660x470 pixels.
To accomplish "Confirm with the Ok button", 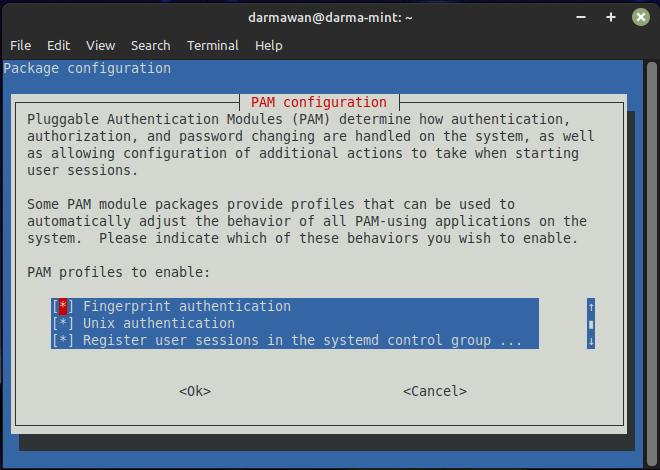I will (x=195, y=391).
